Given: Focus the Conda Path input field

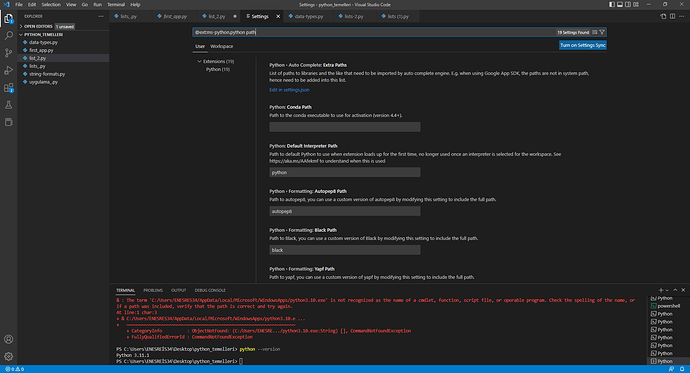Looking at the screenshot, I should 345,127.
